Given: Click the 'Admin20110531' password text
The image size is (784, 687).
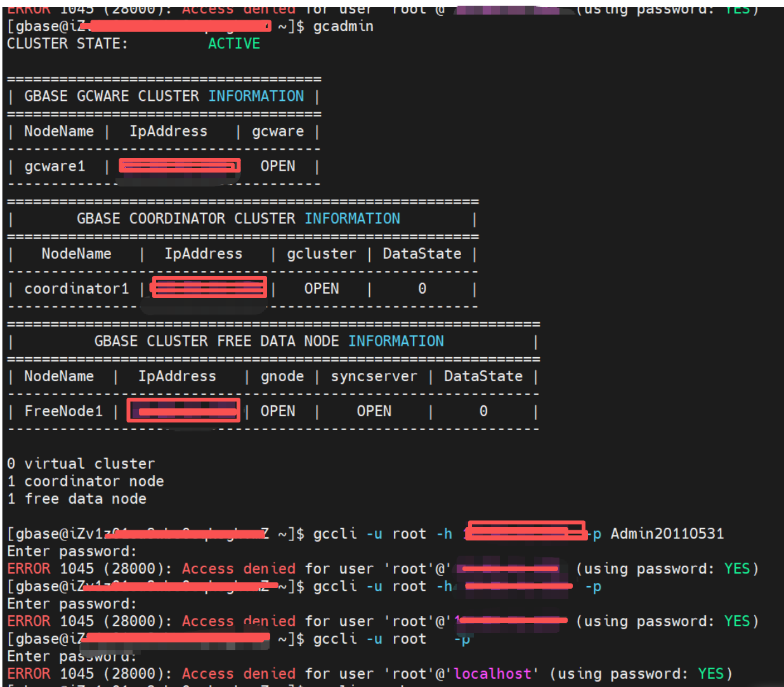Looking at the screenshot, I should [667, 533].
